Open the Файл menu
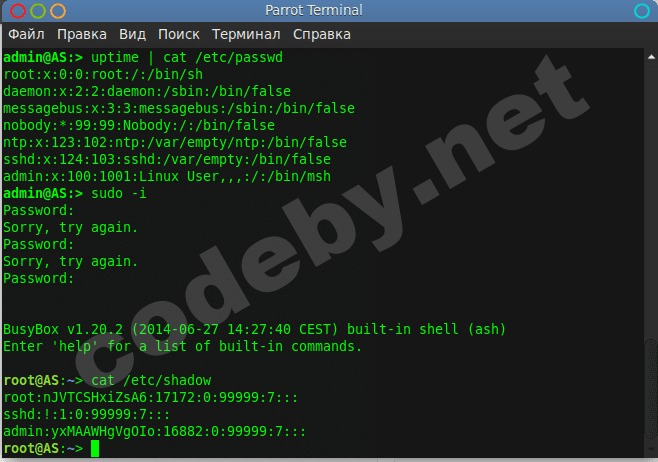The height and width of the screenshot is (462, 658). point(26,34)
